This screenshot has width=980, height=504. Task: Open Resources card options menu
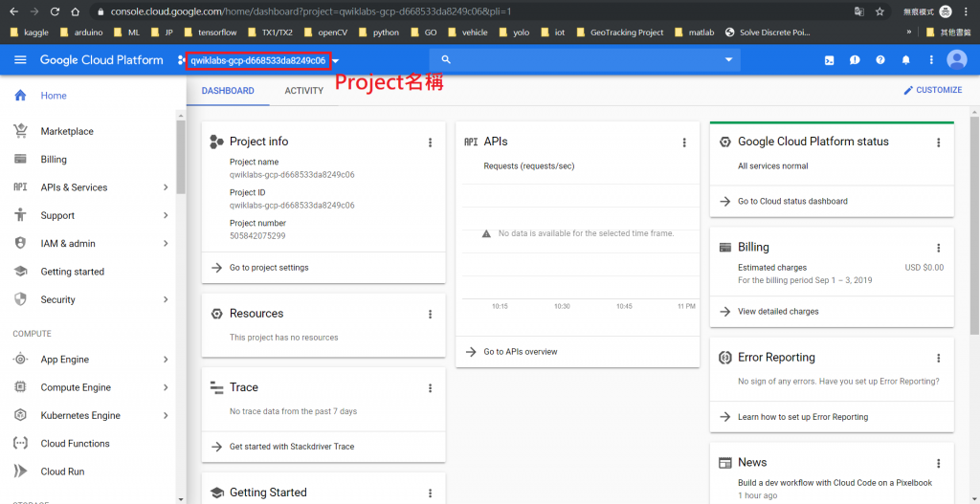pyautogui.click(x=430, y=314)
